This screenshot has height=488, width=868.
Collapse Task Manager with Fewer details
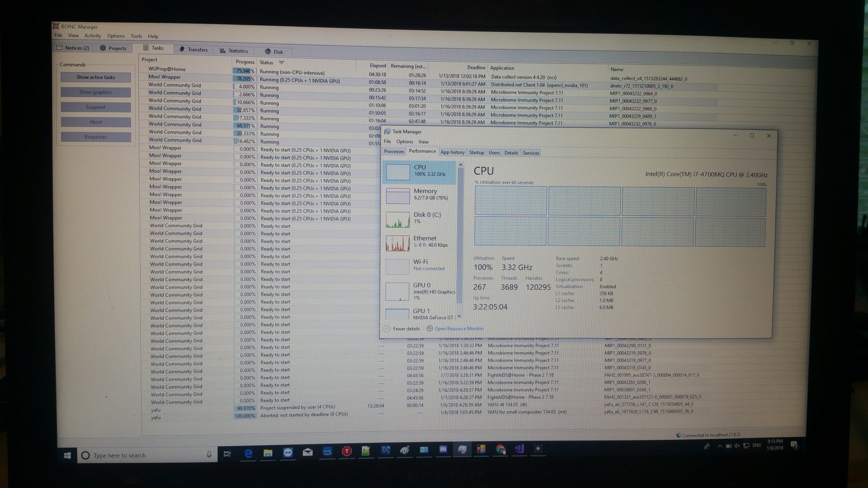402,328
